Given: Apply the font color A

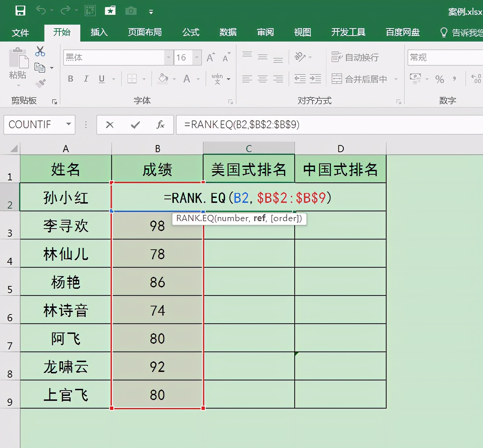Looking at the screenshot, I should pyautogui.click(x=187, y=79).
